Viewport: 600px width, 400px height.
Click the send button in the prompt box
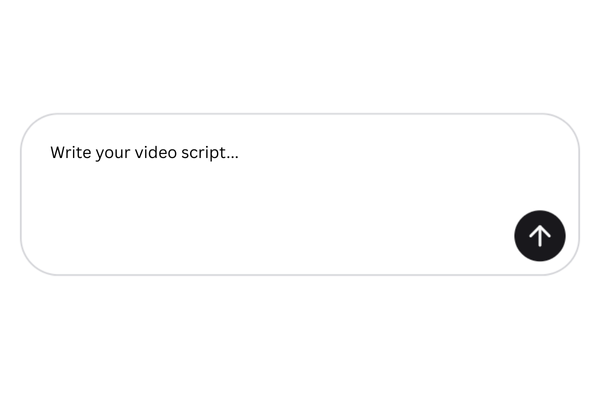540,236
